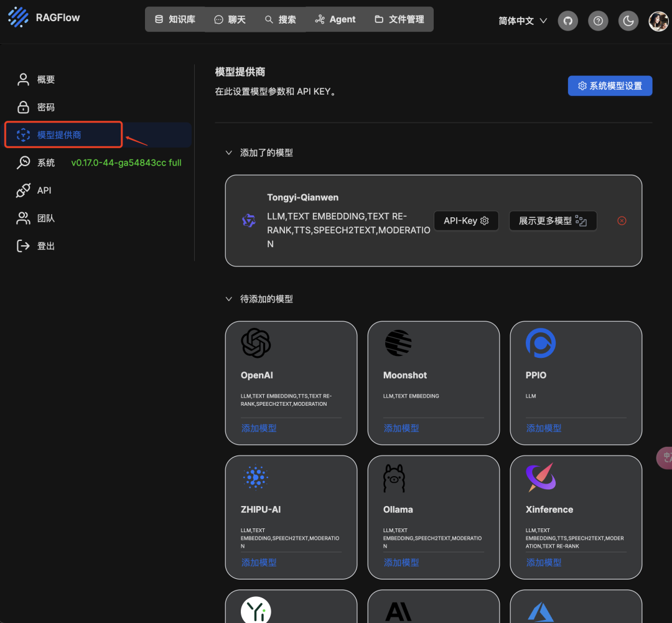
Task: Switch to the 文件管理 tab
Action: (x=399, y=19)
